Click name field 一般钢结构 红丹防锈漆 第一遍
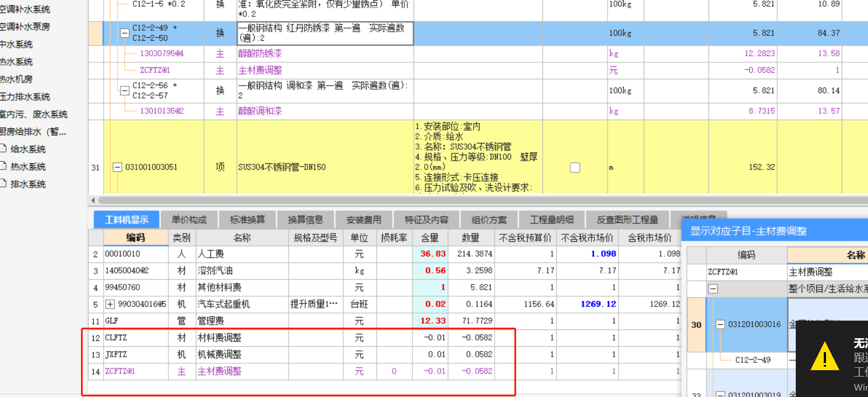This screenshot has height=397, width=868. (325, 33)
